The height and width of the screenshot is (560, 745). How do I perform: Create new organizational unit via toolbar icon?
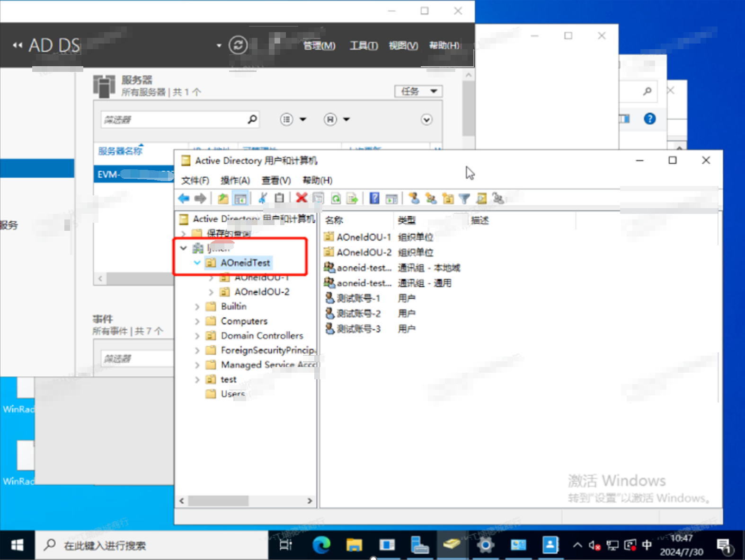coord(448,199)
